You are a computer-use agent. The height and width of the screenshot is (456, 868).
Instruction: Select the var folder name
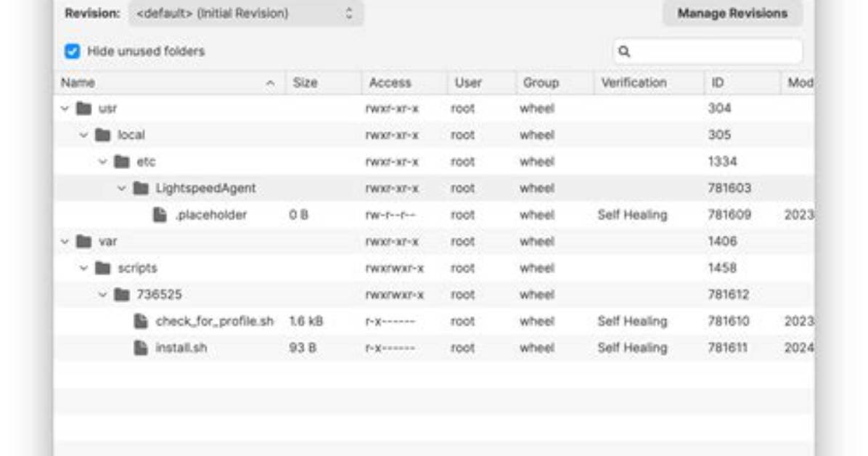click(x=107, y=242)
